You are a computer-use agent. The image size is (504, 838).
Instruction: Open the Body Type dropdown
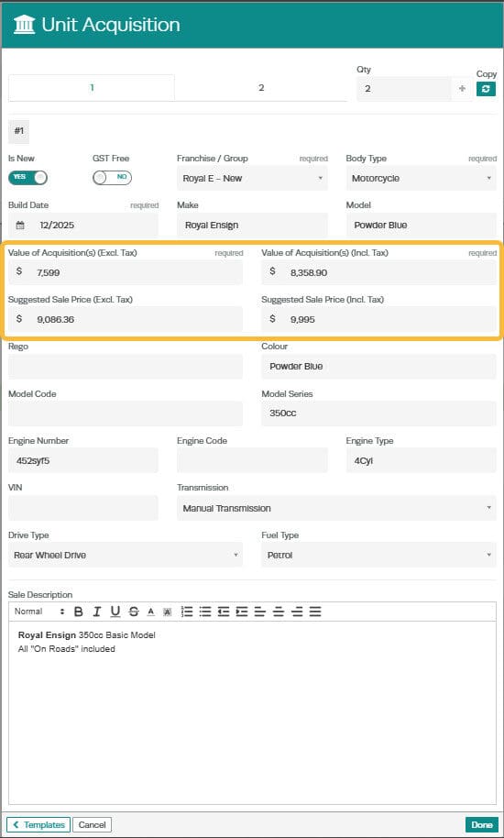click(x=422, y=179)
